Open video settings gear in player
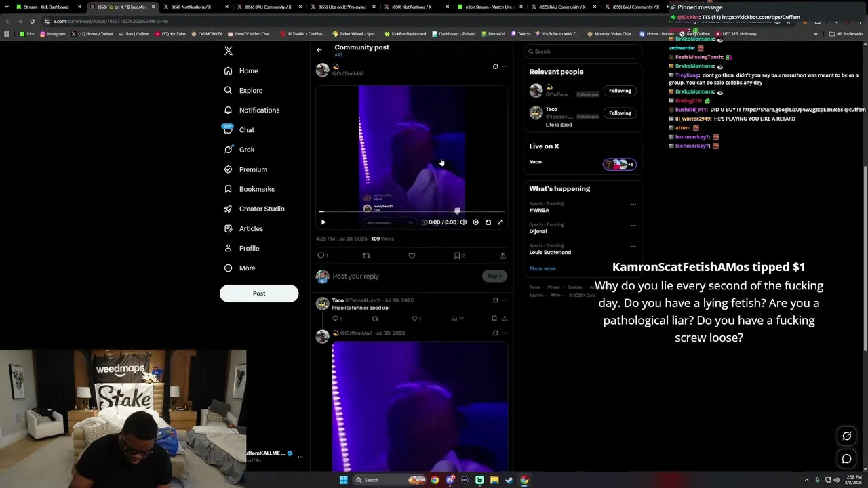 coord(475,222)
